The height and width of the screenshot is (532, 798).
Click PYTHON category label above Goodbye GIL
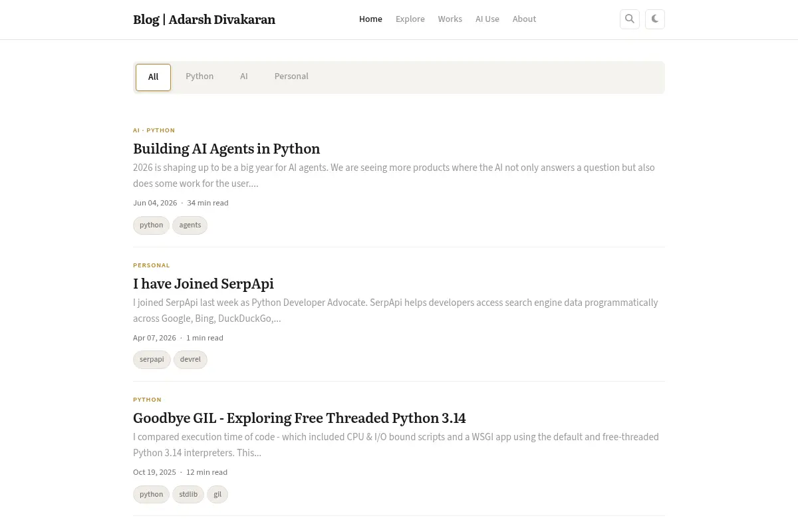point(148,400)
